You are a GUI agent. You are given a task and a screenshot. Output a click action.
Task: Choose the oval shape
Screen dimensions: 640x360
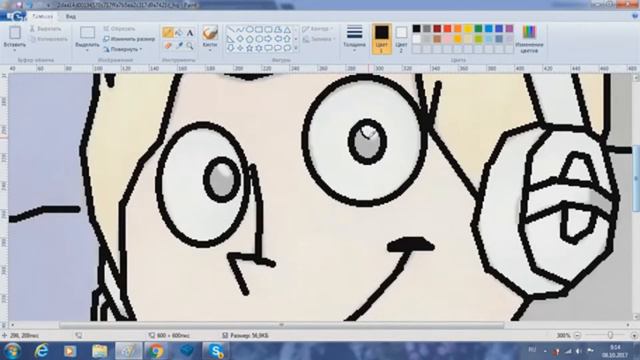coord(249,30)
